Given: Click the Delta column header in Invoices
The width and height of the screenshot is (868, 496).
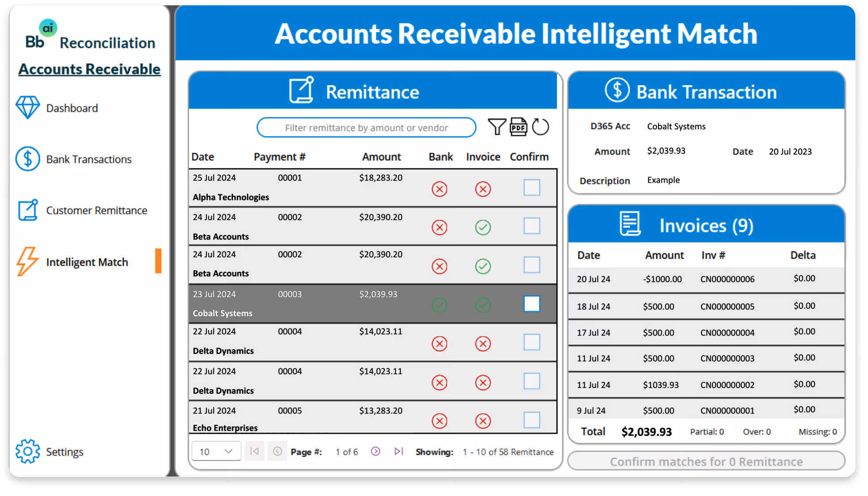Looking at the screenshot, I should (803, 255).
